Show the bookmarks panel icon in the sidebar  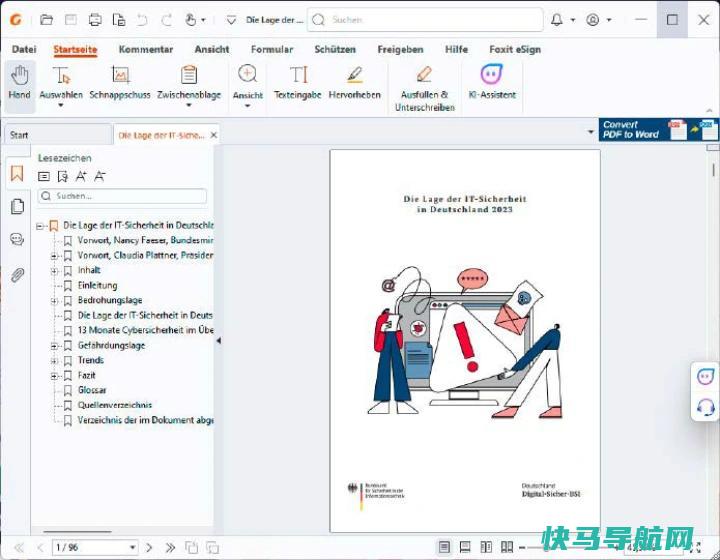[17, 174]
